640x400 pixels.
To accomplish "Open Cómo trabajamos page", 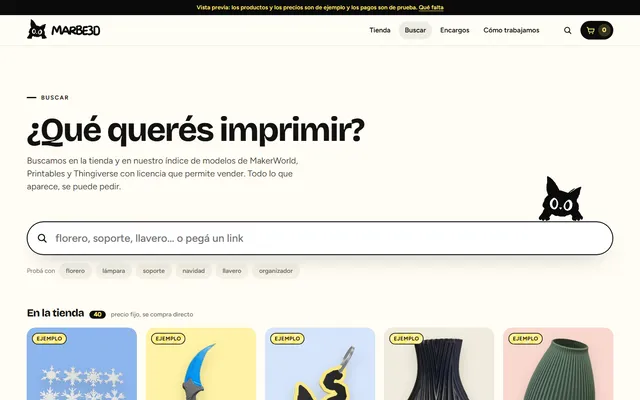I will (x=511, y=30).
